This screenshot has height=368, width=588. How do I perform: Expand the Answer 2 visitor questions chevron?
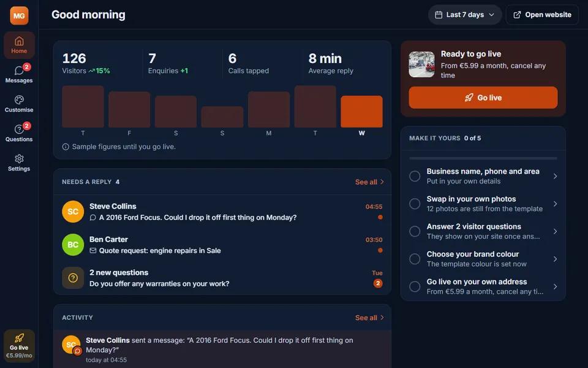click(555, 231)
